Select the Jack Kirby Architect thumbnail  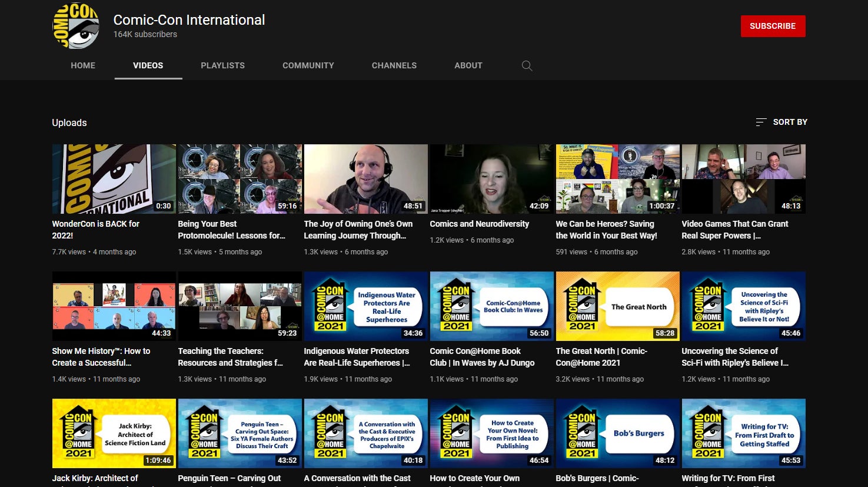114,433
